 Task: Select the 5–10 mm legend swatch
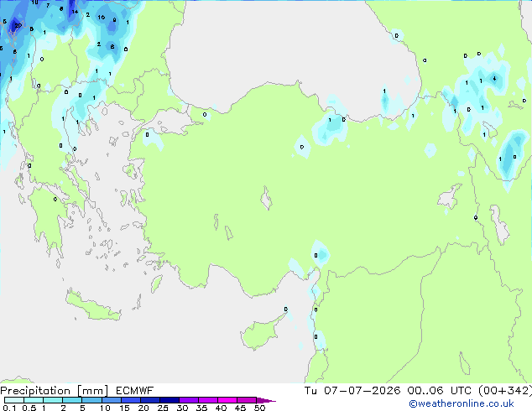[91, 400]
